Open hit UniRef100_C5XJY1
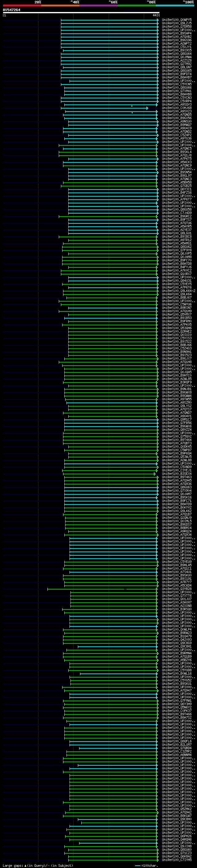This screenshot has height=868, width=197. tap(177, 47)
